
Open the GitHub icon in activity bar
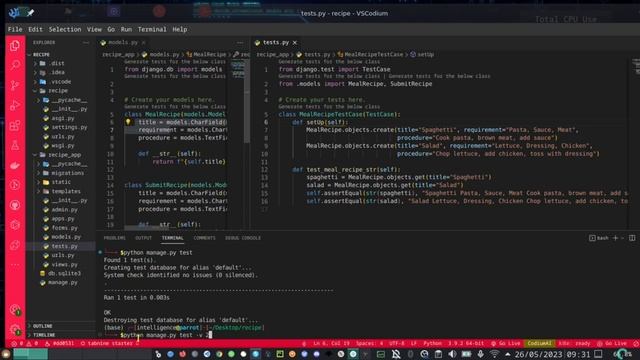pos(15,205)
